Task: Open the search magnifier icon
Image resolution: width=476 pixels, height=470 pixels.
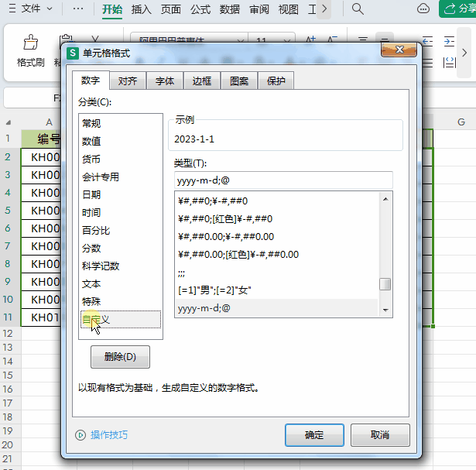Action: pyautogui.click(x=358, y=9)
